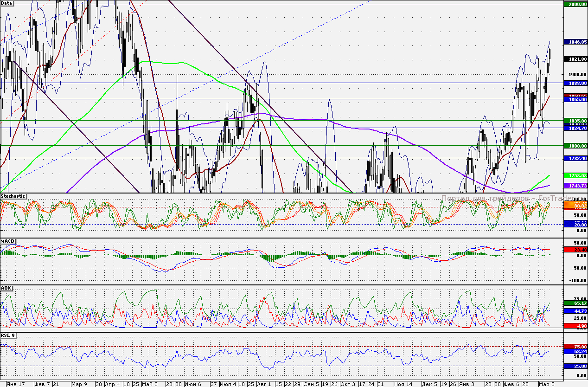Image resolution: width=588 pixels, height=387 pixels.
Task: Click the 1865.00 level tag
Action: tap(575, 100)
